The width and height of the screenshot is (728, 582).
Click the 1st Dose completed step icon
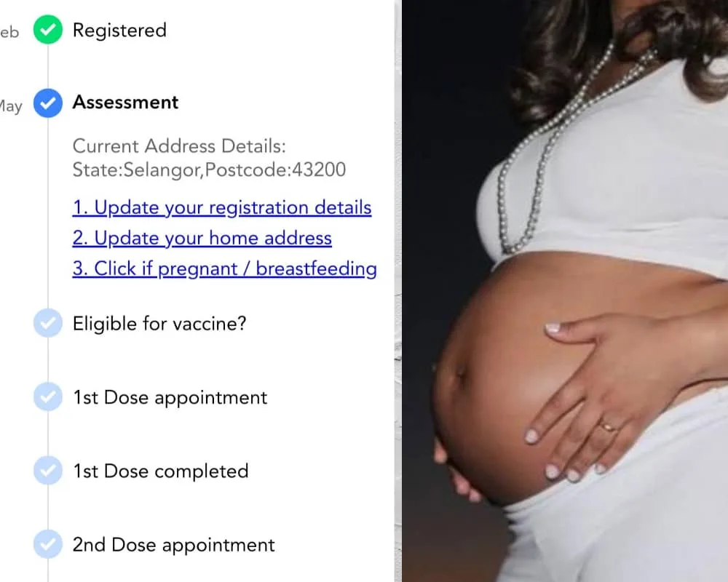tap(48, 471)
